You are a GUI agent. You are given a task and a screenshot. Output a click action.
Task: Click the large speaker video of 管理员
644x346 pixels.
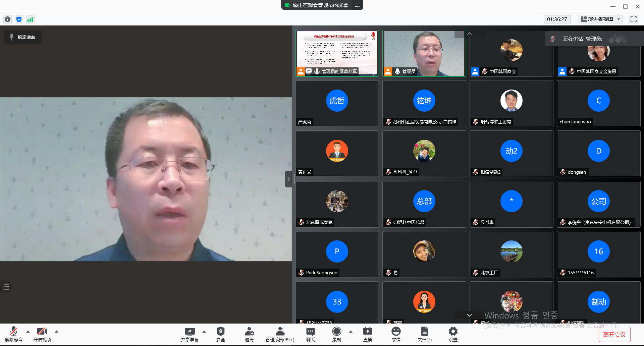146,179
